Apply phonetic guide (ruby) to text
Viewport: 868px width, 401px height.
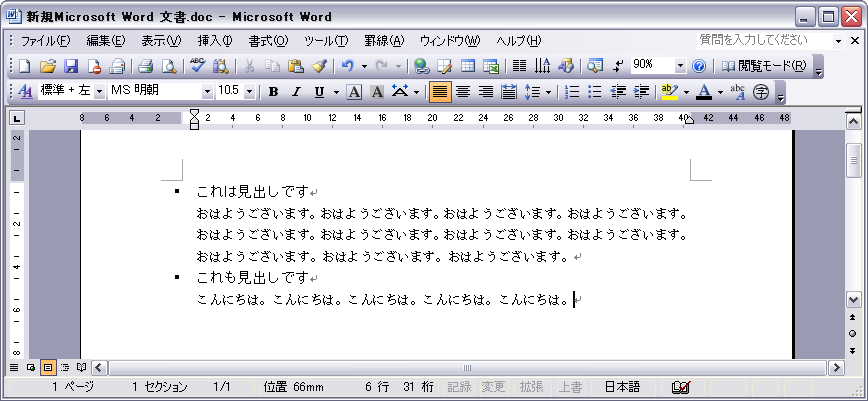(x=738, y=92)
